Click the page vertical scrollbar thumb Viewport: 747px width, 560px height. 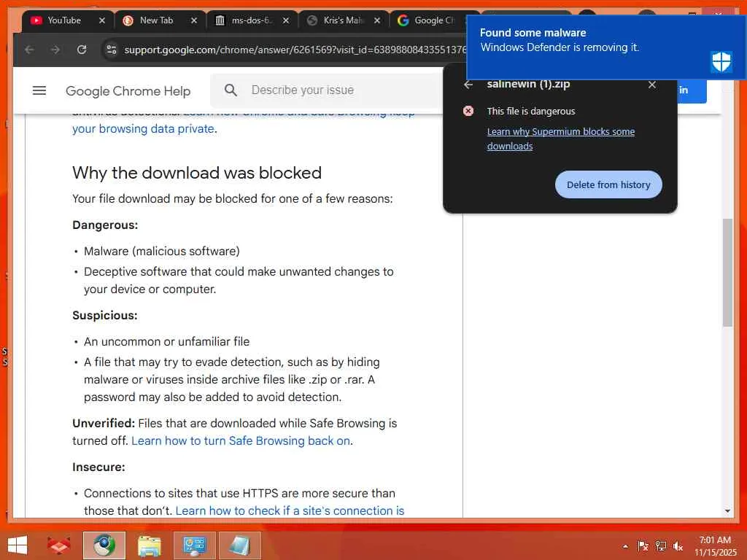coord(727,273)
